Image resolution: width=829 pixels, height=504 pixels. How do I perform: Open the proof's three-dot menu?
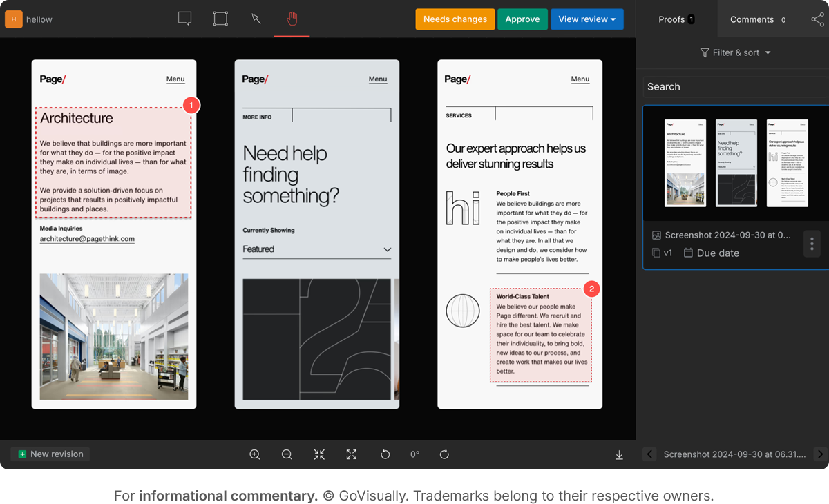[812, 243]
